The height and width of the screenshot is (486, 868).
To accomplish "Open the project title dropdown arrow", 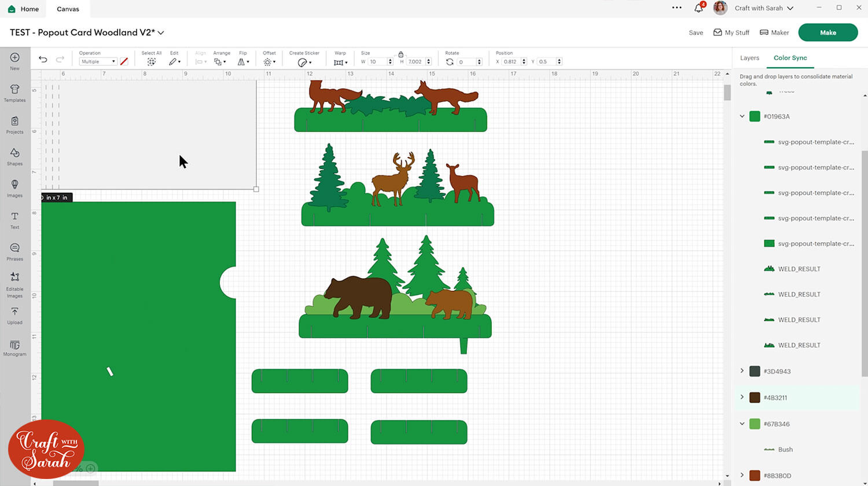I will (161, 33).
